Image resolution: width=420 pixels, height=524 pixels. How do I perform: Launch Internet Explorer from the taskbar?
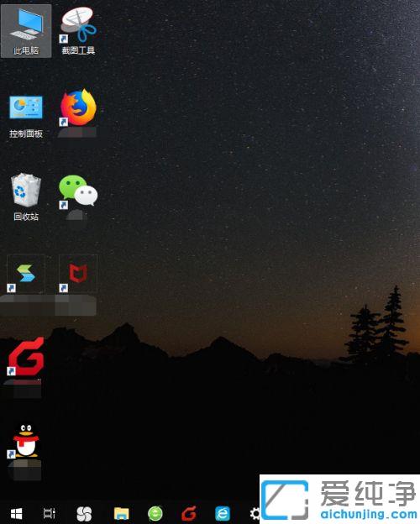pos(223,514)
